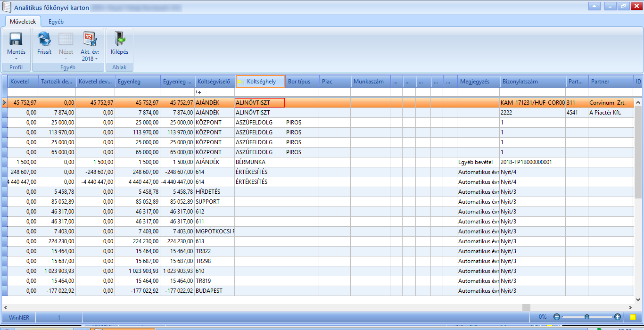Select the A Piactér Kft. partner cell
The image size is (644, 330).
(x=611, y=112)
